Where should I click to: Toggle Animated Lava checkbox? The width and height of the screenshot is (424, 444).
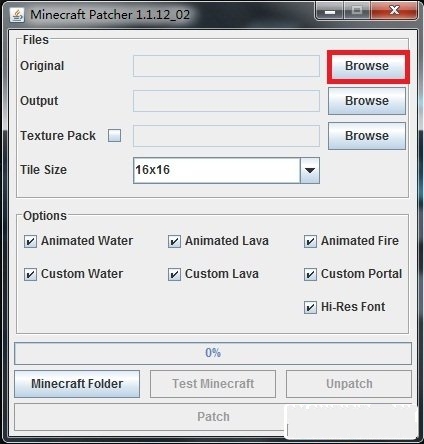click(174, 241)
